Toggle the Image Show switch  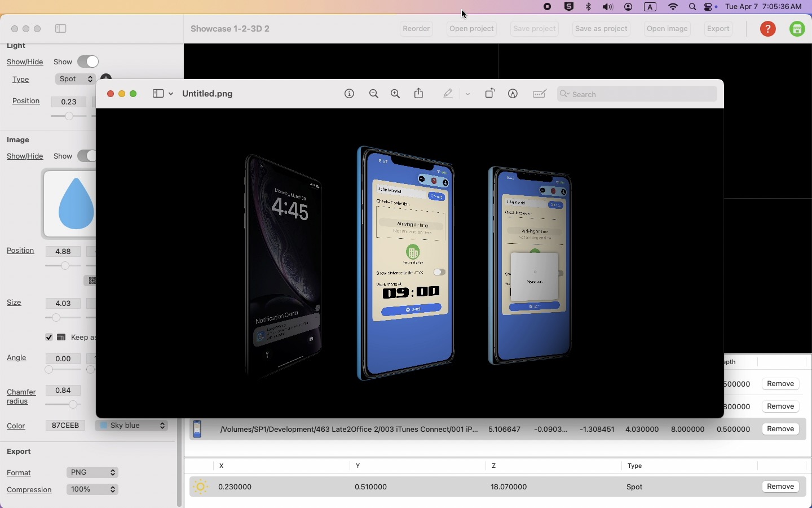86,156
